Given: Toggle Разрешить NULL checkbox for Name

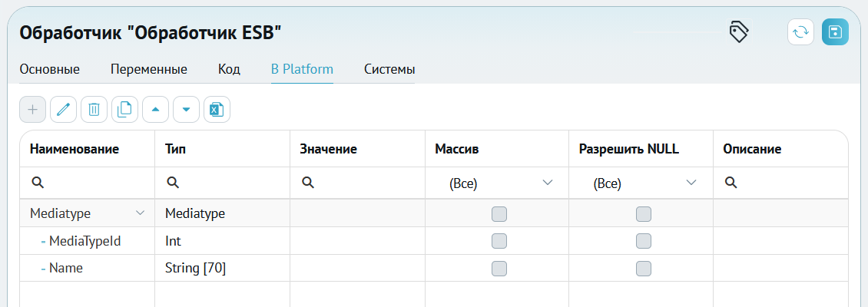Looking at the screenshot, I should tap(643, 269).
